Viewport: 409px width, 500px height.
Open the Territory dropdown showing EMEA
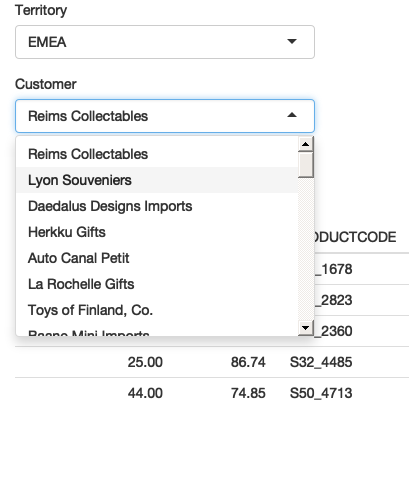pos(165,42)
